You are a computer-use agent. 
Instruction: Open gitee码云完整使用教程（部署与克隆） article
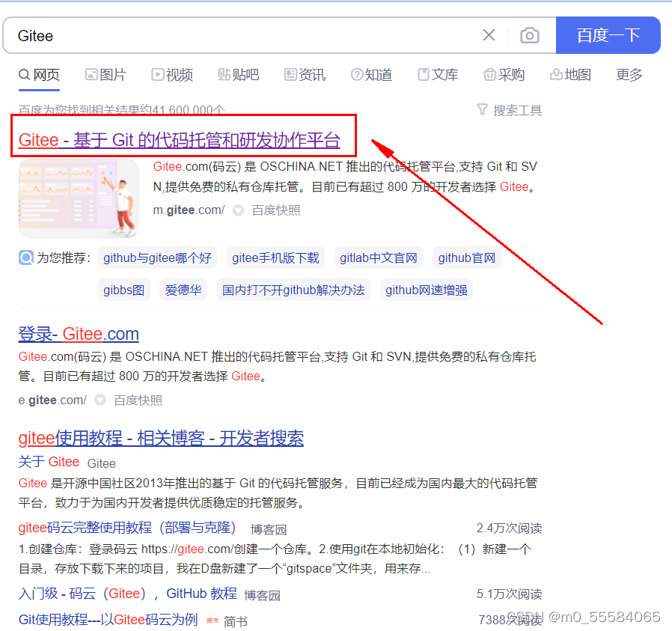(127, 527)
